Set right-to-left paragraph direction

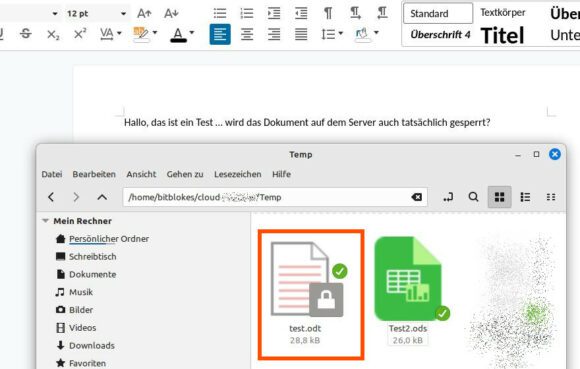[x=382, y=13]
